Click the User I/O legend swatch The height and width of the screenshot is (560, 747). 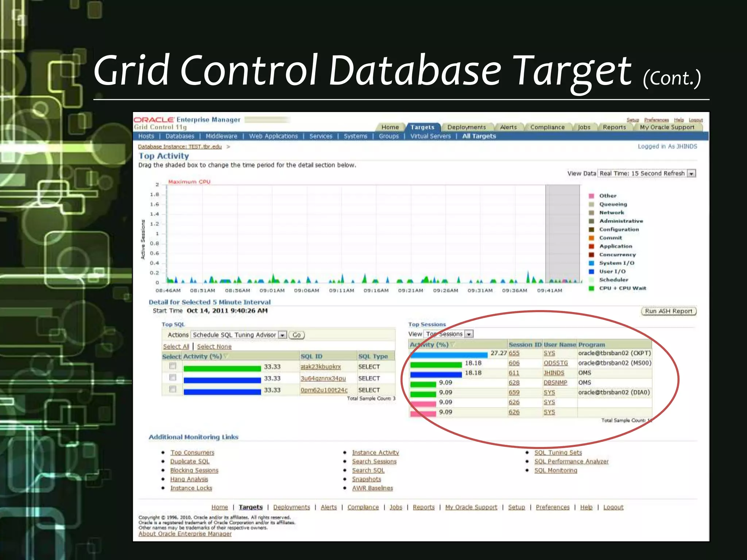coord(592,272)
